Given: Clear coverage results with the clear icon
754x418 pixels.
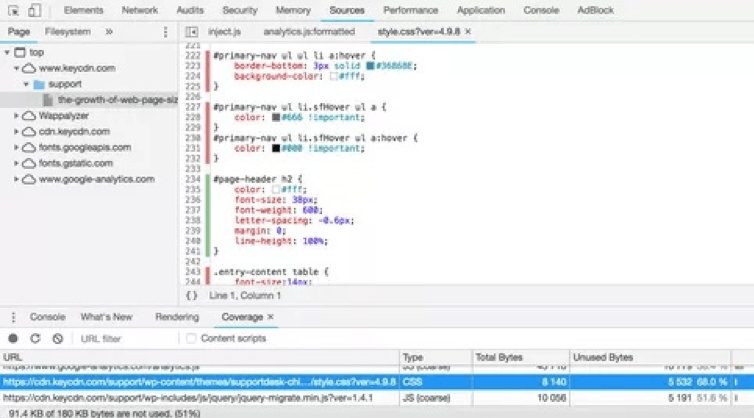Looking at the screenshot, I should point(57,339).
